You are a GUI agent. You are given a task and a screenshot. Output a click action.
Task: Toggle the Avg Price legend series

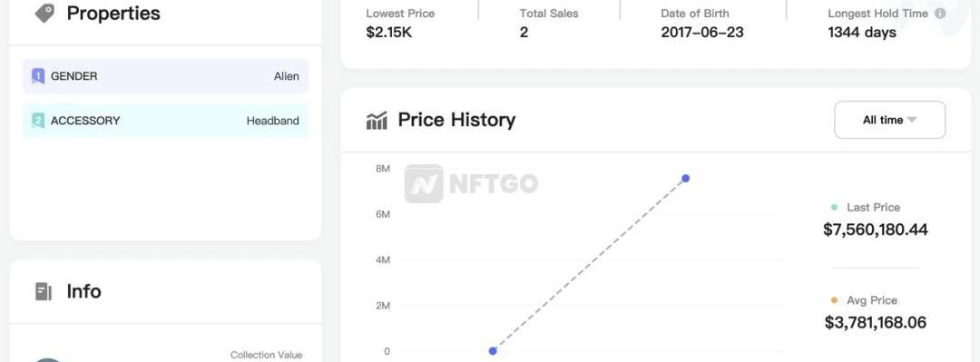coord(867,300)
